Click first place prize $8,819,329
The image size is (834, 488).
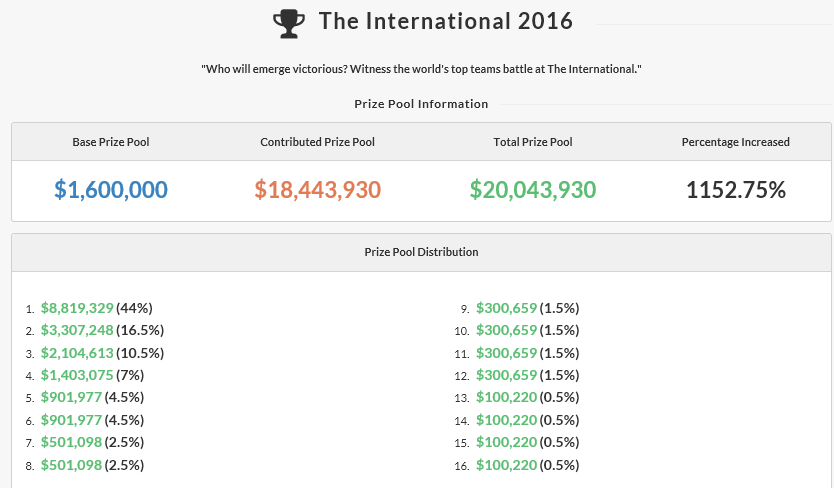[77, 308]
